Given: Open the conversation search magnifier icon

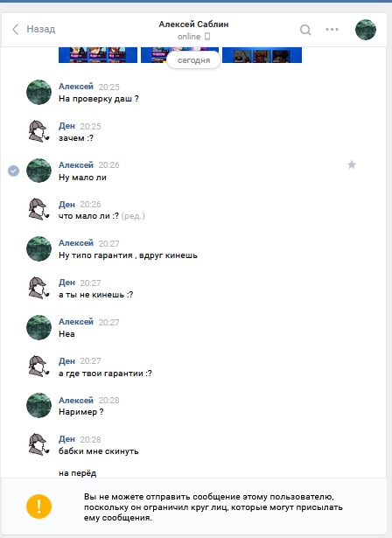Looking at the screenshot, I should 305,30.
